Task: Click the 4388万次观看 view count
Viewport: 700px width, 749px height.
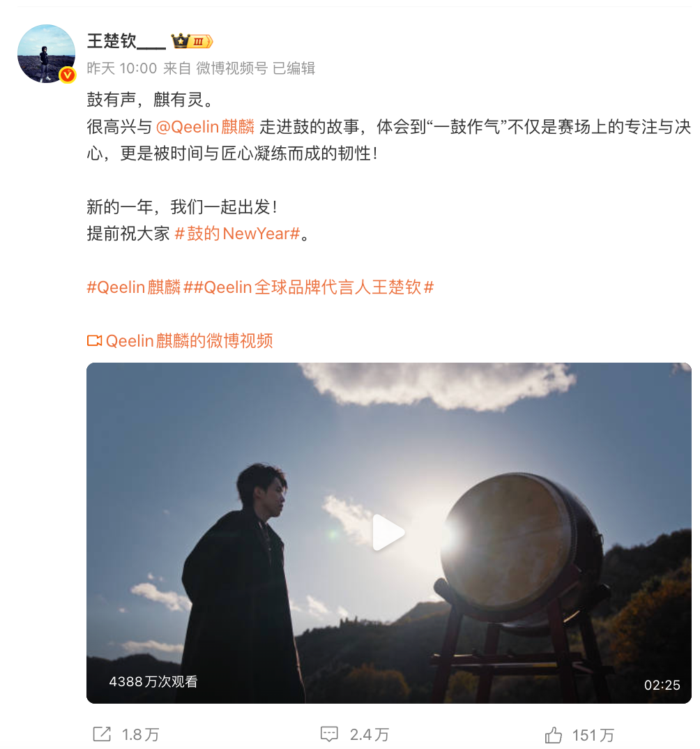Action: tap(153, 681)
